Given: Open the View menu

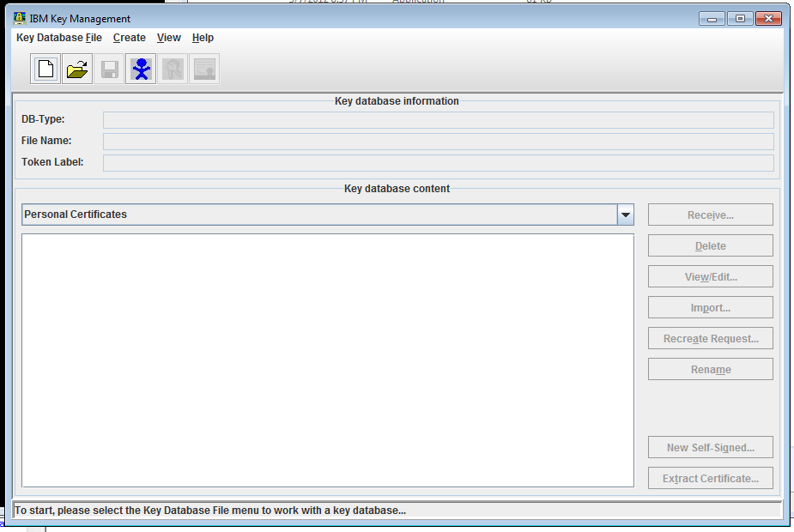Looking at the screenshot, I should pos(168,38).
